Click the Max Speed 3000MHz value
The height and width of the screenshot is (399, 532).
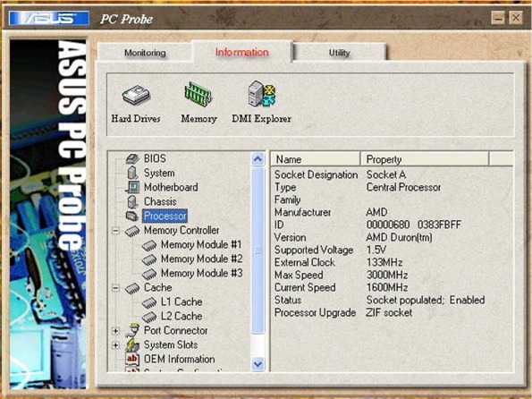coord(387,275)
